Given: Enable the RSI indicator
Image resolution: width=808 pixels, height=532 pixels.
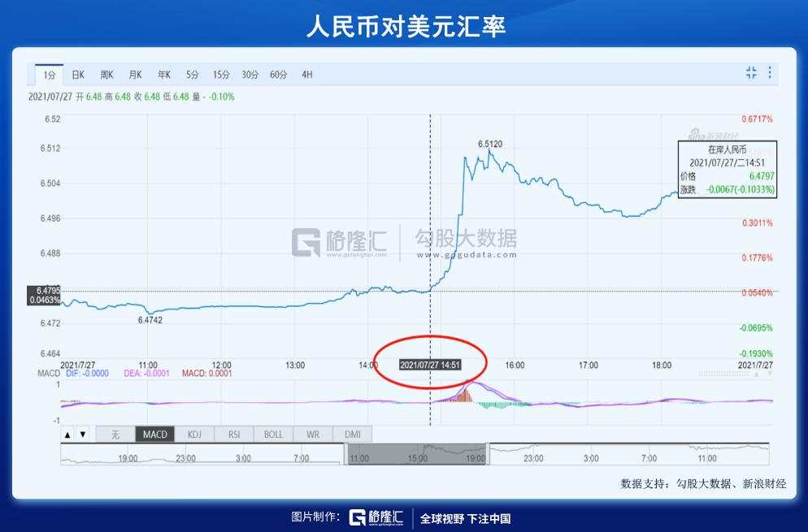Looking at the screenshot, I should pos(234,435).
